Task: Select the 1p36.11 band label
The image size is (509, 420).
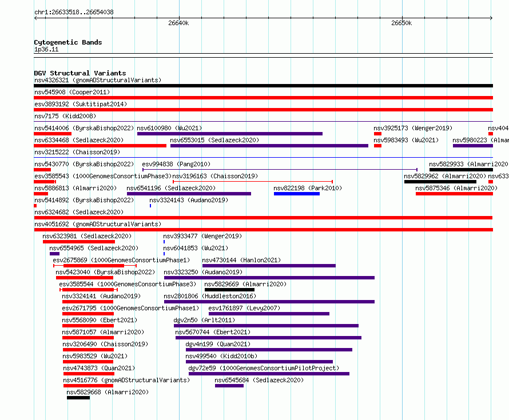Action: (x=46, y=50)
